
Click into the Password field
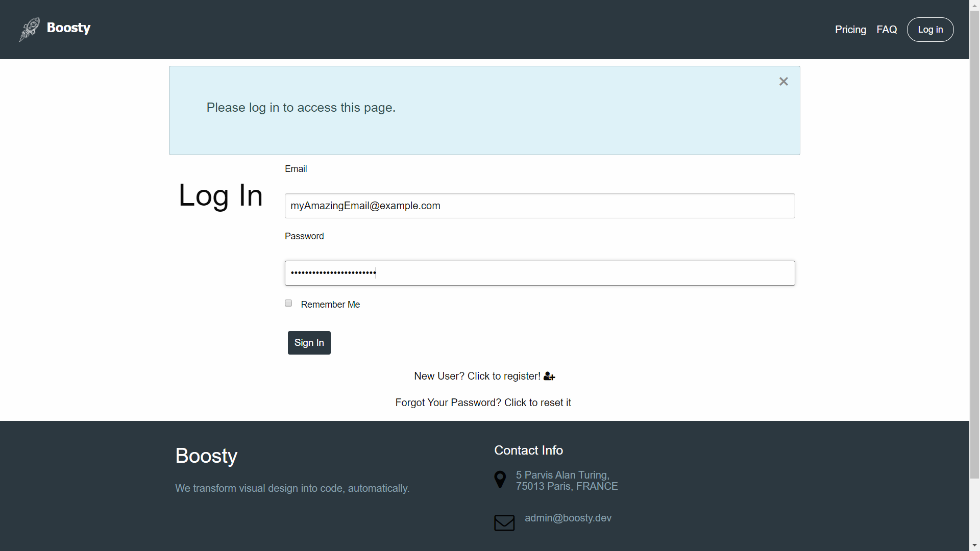pos(540,273)
